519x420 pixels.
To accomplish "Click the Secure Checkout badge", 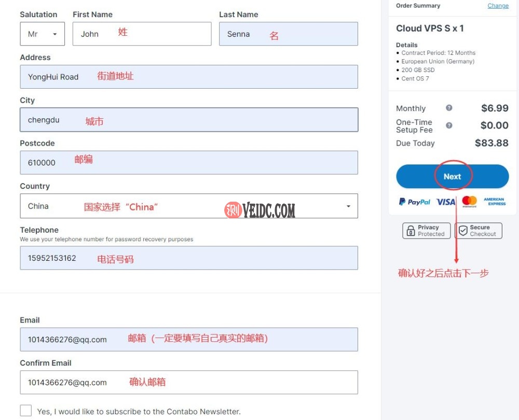I will (478, 230).
